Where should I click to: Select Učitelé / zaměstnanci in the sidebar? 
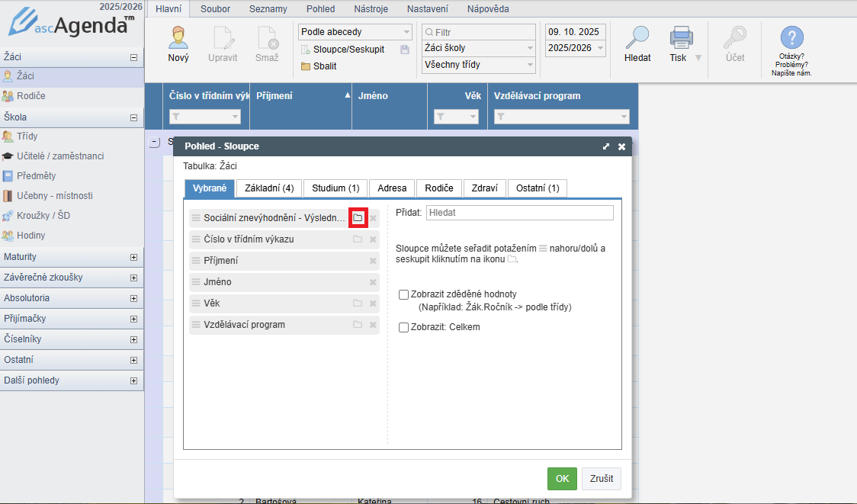pos(60,156)
